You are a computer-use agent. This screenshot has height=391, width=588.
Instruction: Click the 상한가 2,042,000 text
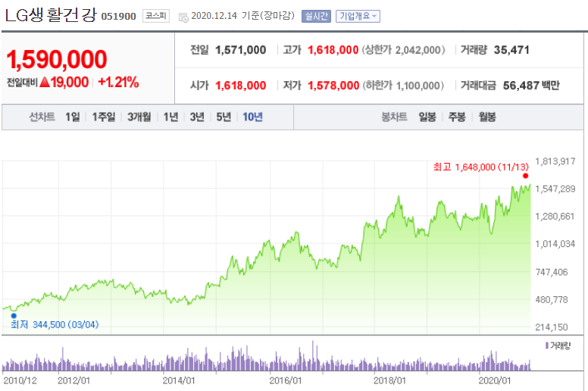pyautogui.click(x=404, y=50)
